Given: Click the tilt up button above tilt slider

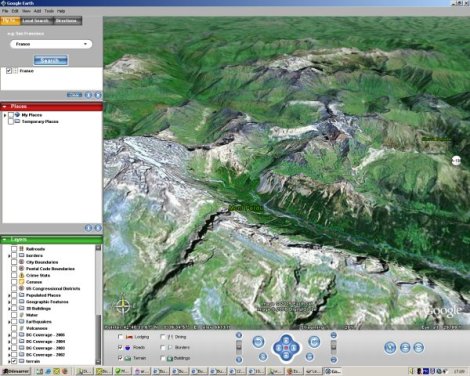Looking at the screenshot, I should pos(334,335).
